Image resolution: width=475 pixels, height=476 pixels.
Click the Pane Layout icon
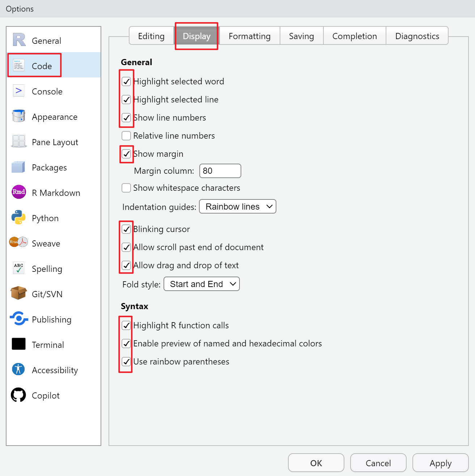coord(19,142)
